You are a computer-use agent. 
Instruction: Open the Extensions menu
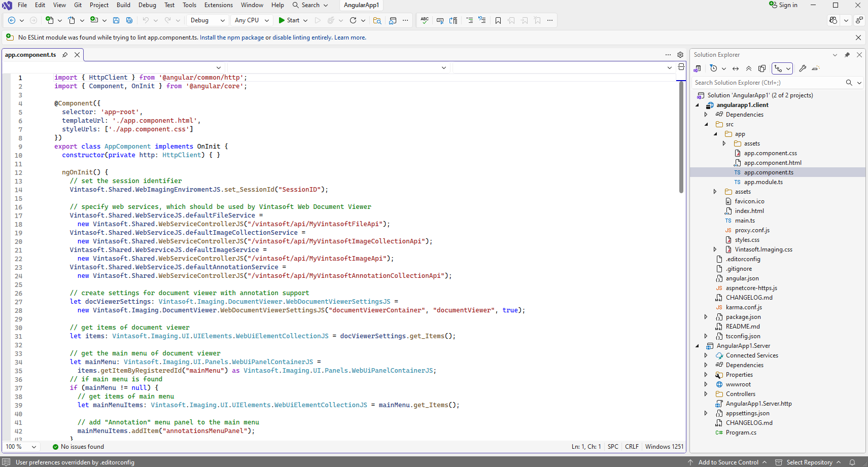tap(218, 5)
